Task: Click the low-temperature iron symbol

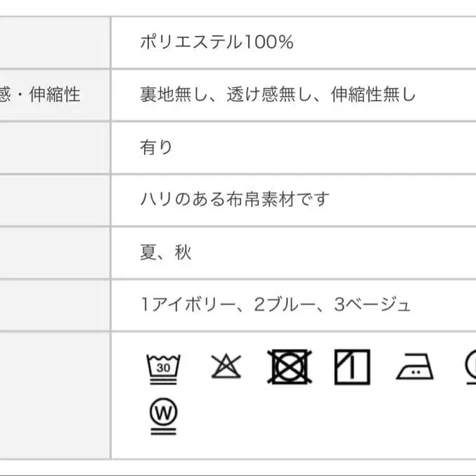Action: tap(414, 367)
